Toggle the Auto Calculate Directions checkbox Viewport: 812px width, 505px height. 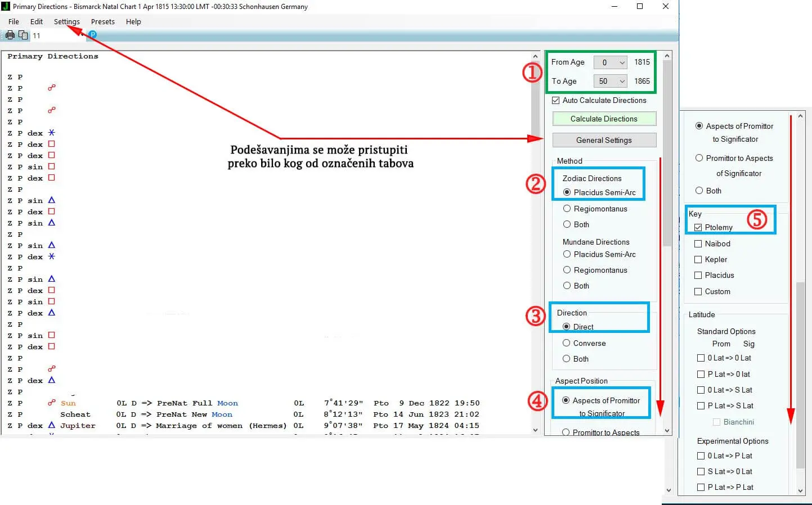pos(556,101)
